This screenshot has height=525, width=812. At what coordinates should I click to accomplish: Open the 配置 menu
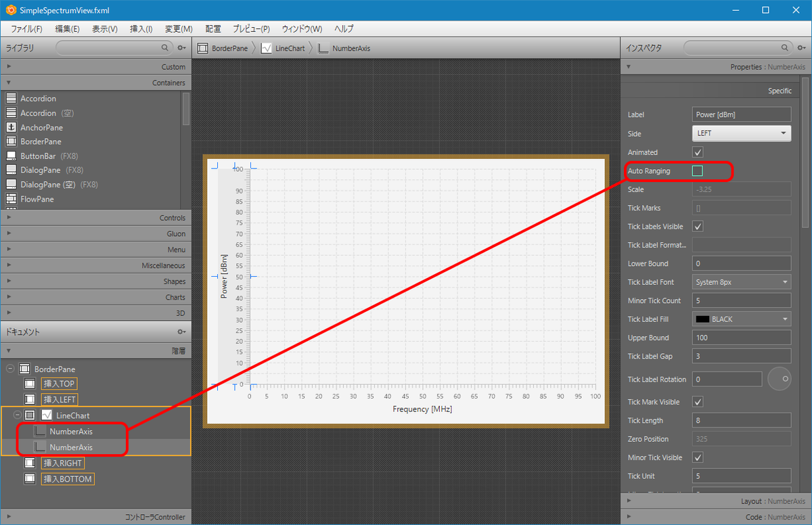coord(213,29)
